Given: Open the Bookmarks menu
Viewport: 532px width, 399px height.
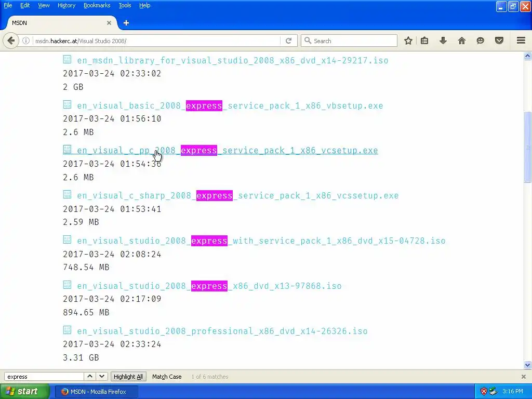Looking at the screenshot, I should click(97, 5).
